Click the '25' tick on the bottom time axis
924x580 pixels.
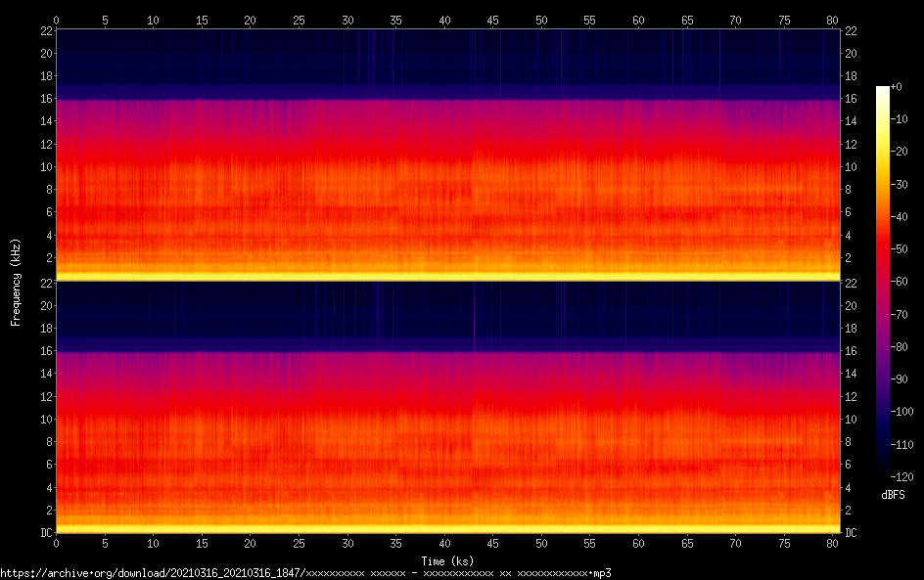299,544
